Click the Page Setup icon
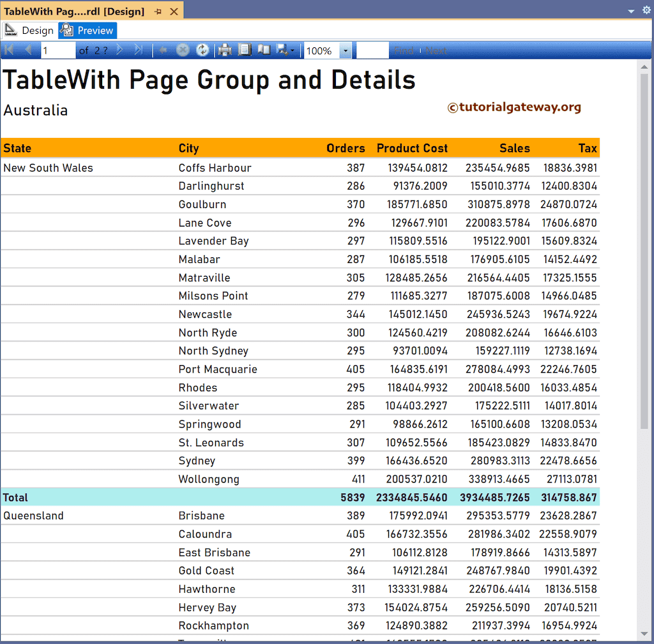The image size is (654, 644). (264, 50)
